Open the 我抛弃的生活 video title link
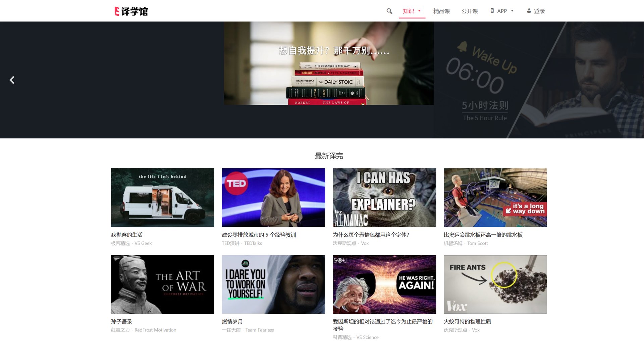The width and height of the screenshot is (644, 355). point(127,235)
